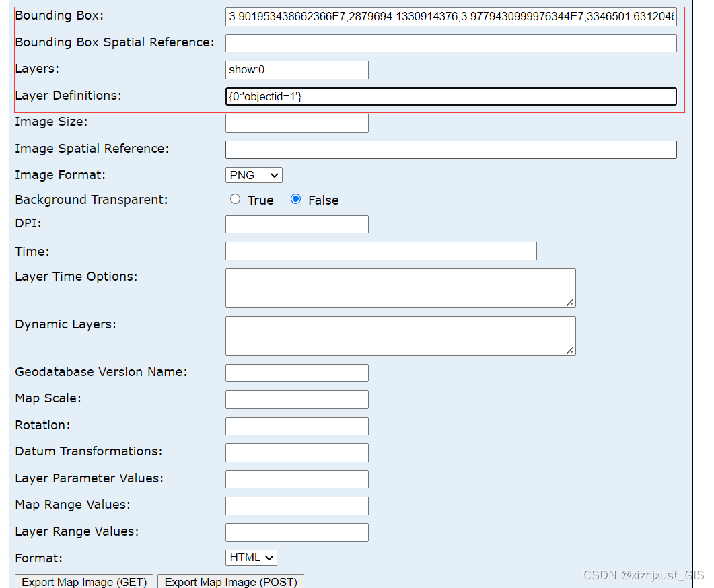Click the Map Scale input field
This screenshot has height=588, width=714.
[x=296, y=399]
